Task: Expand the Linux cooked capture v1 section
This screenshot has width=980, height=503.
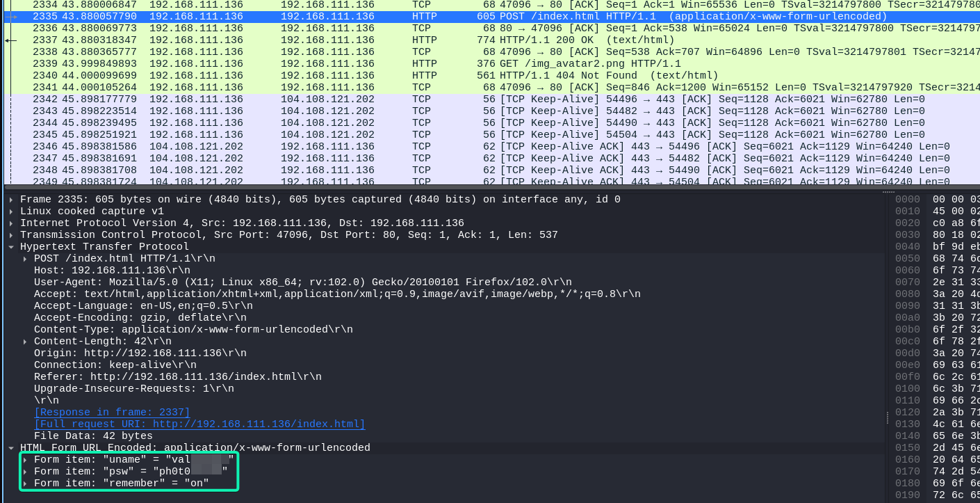Action: [12, 211]
